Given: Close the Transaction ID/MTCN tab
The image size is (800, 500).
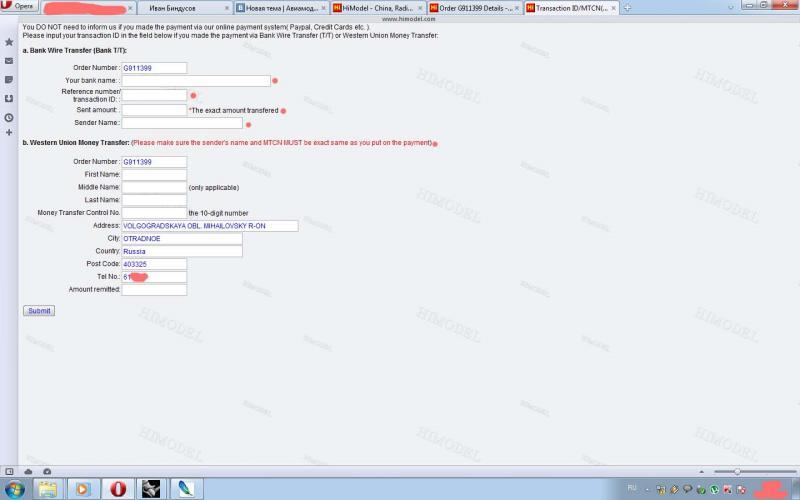Looking at the screenshot, I should point(615,7).
